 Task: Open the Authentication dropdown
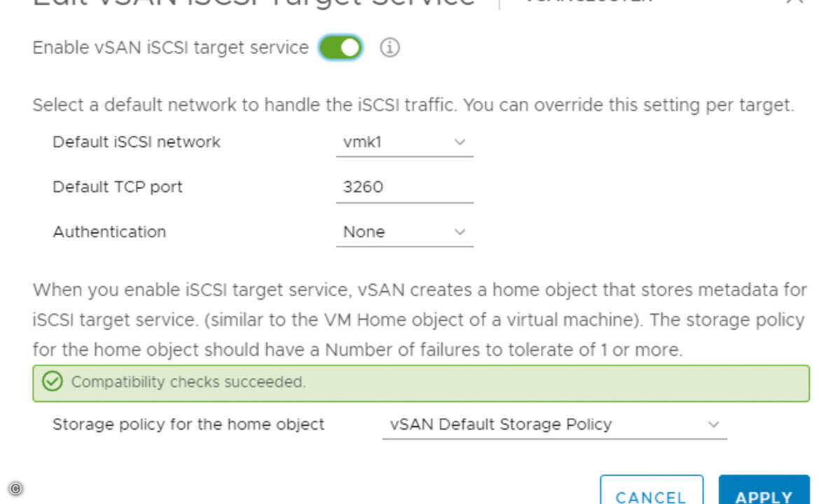(404, 232)
